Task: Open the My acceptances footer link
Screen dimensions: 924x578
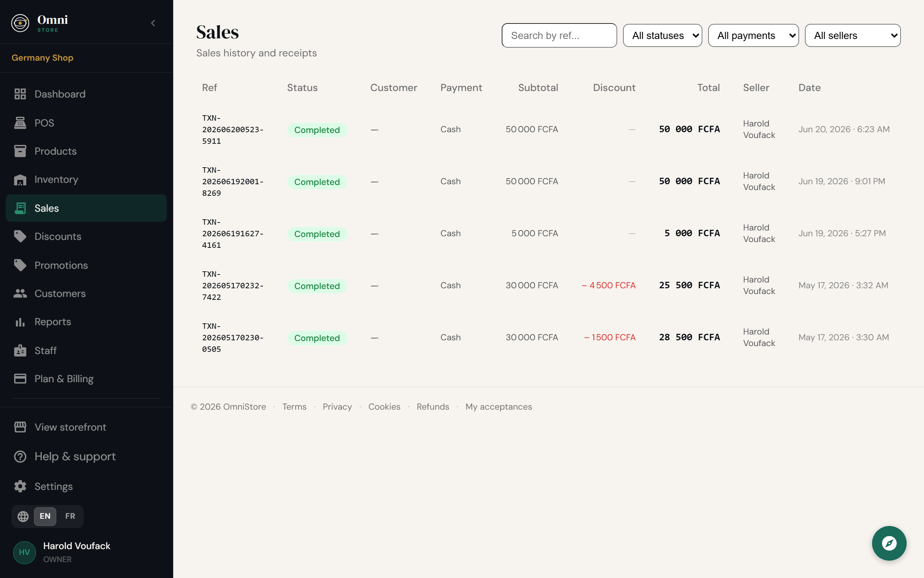Action: [x=498, y=407]
